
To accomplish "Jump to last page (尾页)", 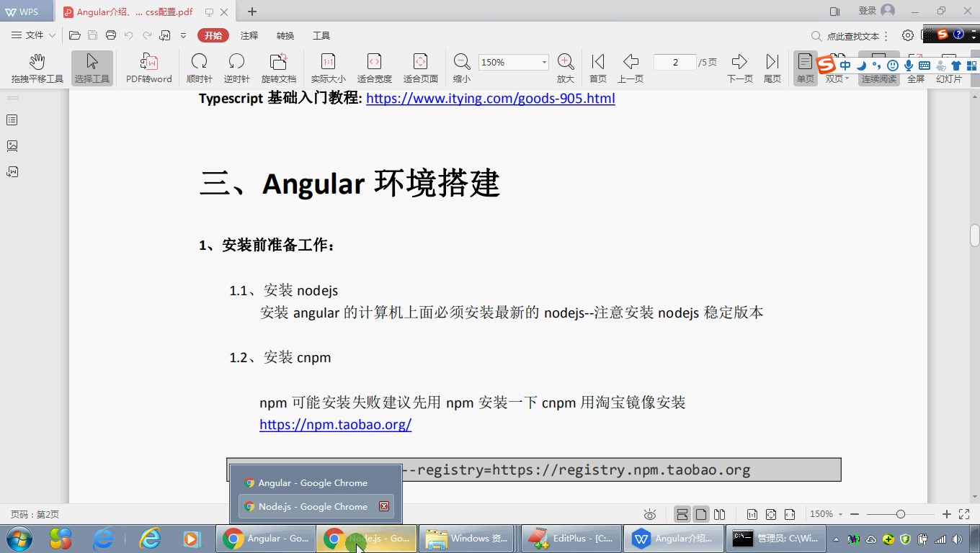I will (x=772, y=68).
